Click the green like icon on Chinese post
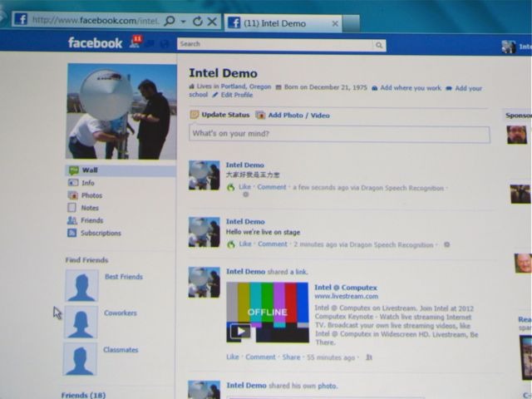 [231, 187]
